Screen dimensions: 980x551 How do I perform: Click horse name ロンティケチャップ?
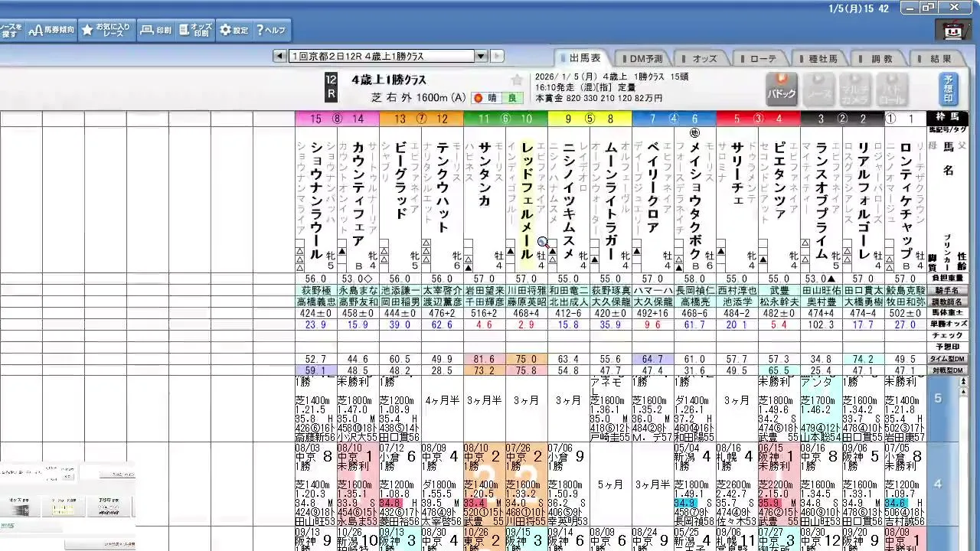point(905,201)
